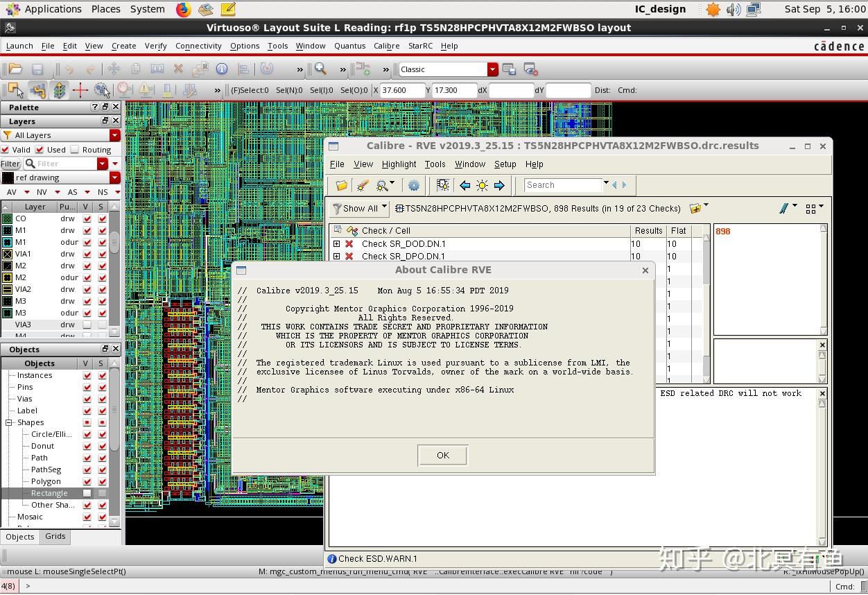Open the All Layers filter dropdown
This screenshot has height=595, width=868.
click(115, 135)
